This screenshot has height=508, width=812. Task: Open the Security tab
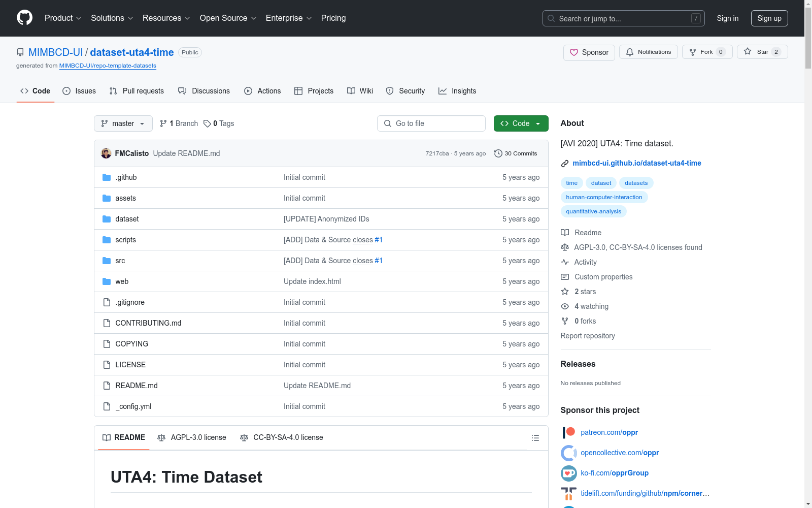405,91
